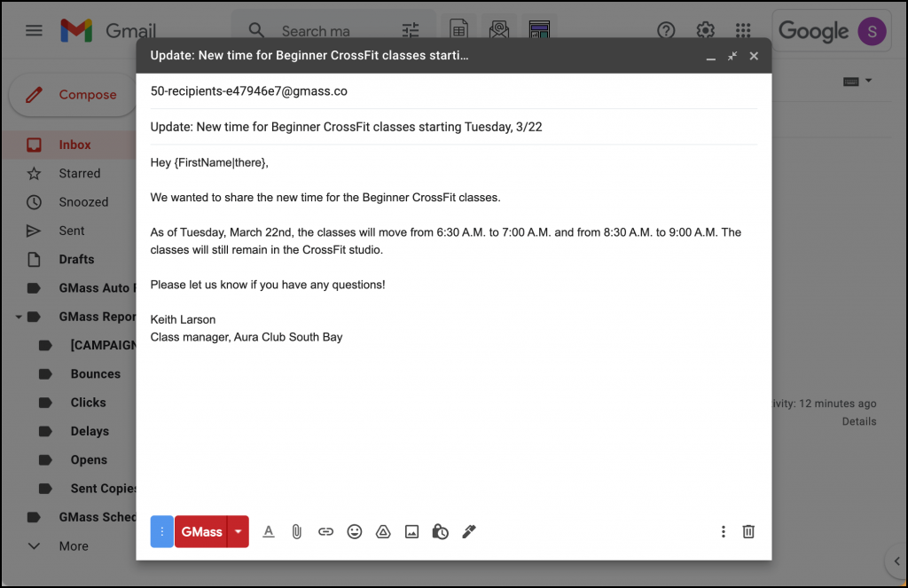Insert a file from Google Drive
Image resolution: width=908 pixels, height=588 pixels.
pyautogui.click(x=383, y=531)
